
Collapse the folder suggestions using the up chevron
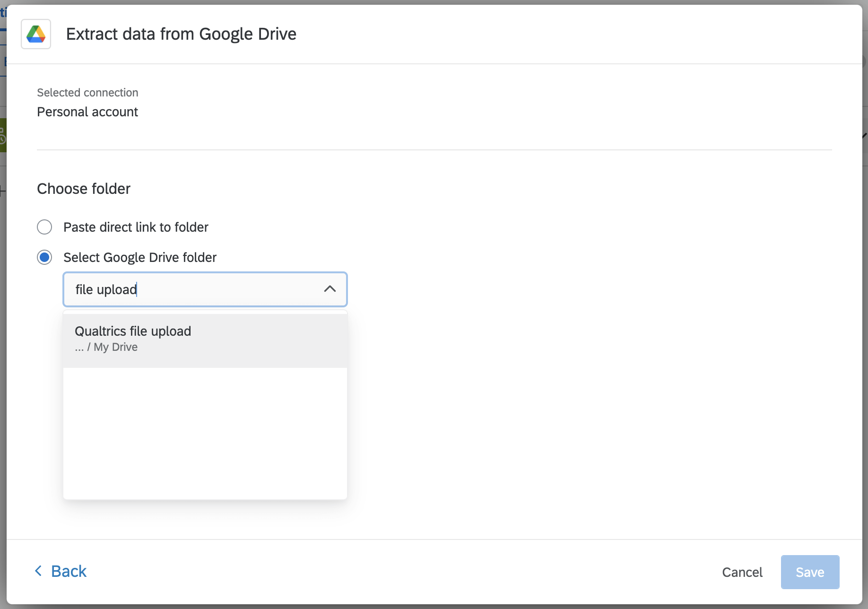pos(330,289)
